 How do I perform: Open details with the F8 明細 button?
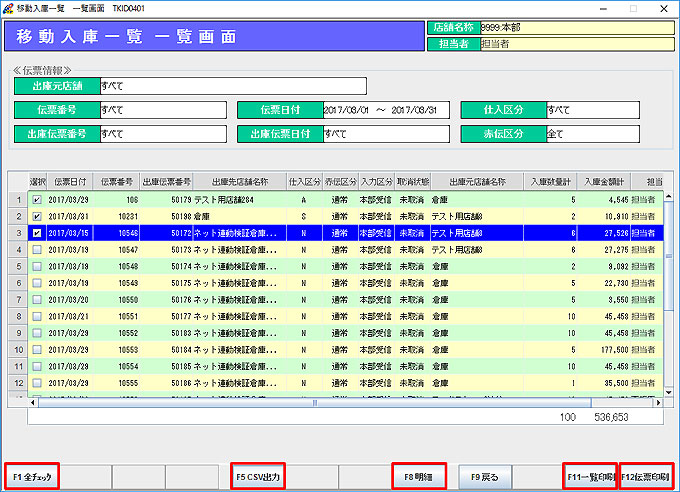[419, 477]
